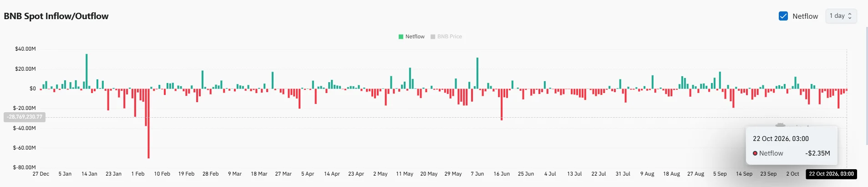This screenshot has height=187, width=868.
Task: Click the deepest red bar after 1 Feb
Action: pyautogui.click(x=148, y=123)
